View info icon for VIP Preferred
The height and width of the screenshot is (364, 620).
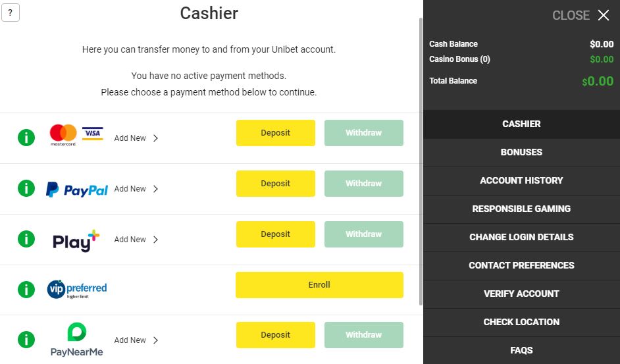pyautogui.click(x=26, y=290)
